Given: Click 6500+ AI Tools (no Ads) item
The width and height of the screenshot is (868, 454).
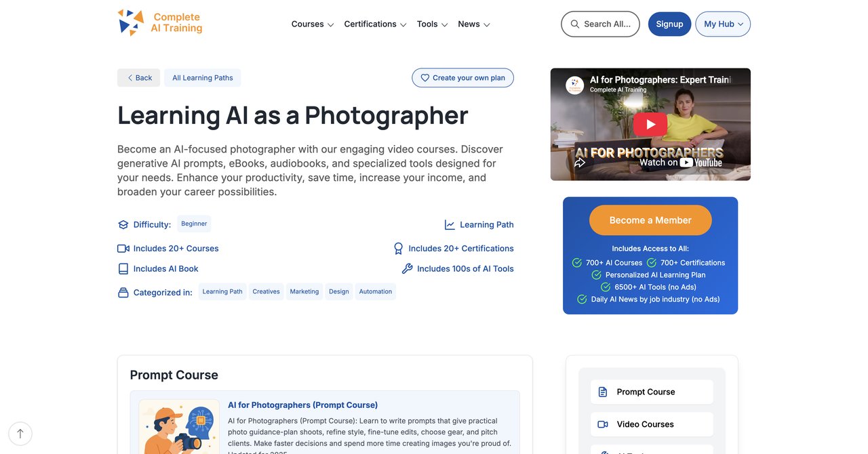Looking at the screenshot, I should coord(649,287).
